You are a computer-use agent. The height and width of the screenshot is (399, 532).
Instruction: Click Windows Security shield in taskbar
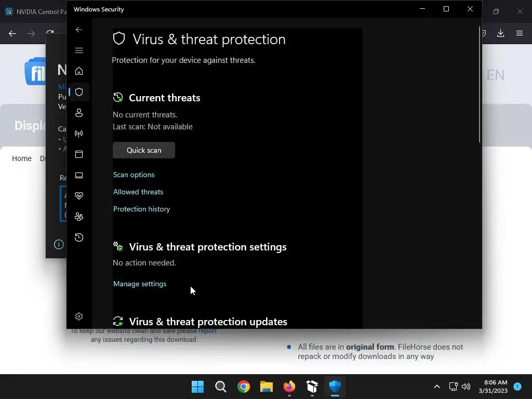tap(335, 387)
